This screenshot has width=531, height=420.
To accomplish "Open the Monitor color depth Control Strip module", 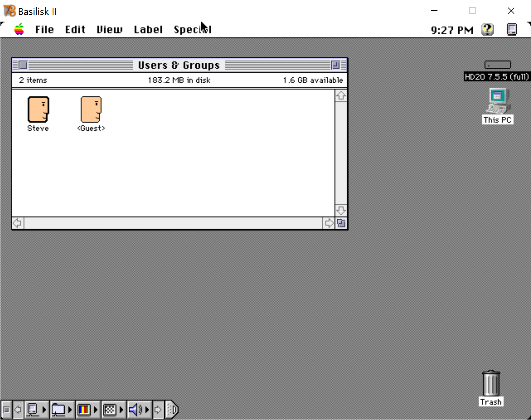I will coord(88,410).
